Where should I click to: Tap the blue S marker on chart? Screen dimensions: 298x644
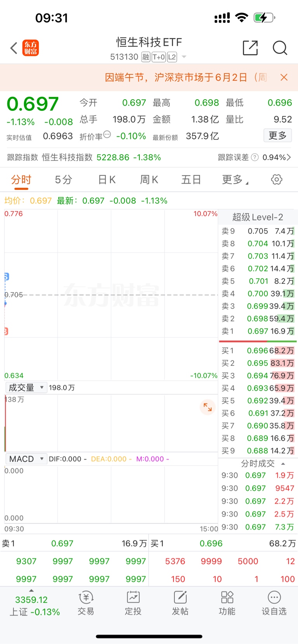coord(6,277)
